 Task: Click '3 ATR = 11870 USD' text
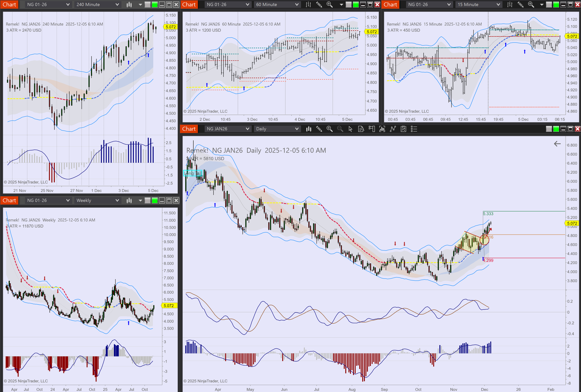[25, 226]
